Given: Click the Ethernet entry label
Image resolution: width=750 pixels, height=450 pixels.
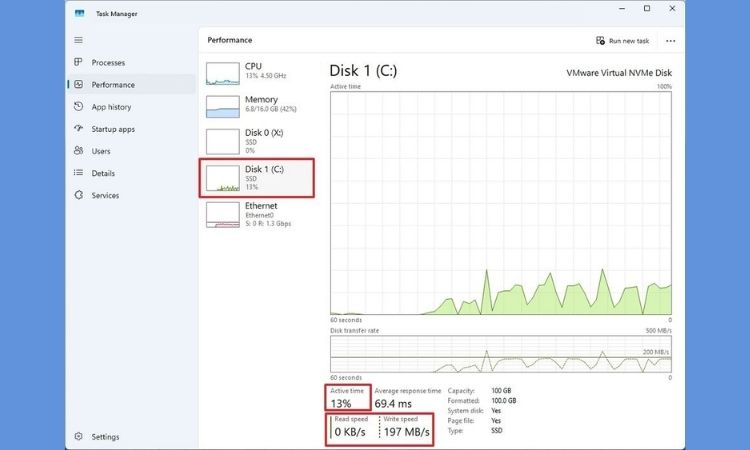Looking at the screenshot, I should tap(261, 206).
